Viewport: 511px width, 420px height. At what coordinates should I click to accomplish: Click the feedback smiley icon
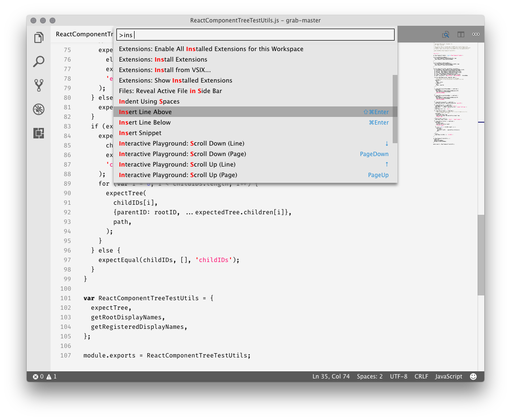click(x=473, y=377)
